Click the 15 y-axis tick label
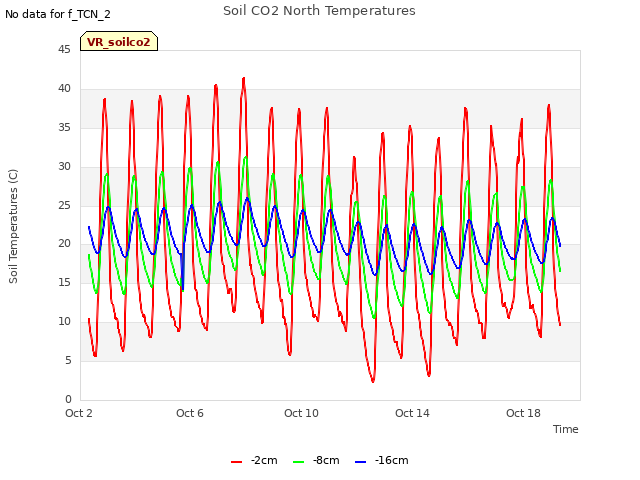The width and height of the screenshot is (640, 480). (x=64, y=282)
